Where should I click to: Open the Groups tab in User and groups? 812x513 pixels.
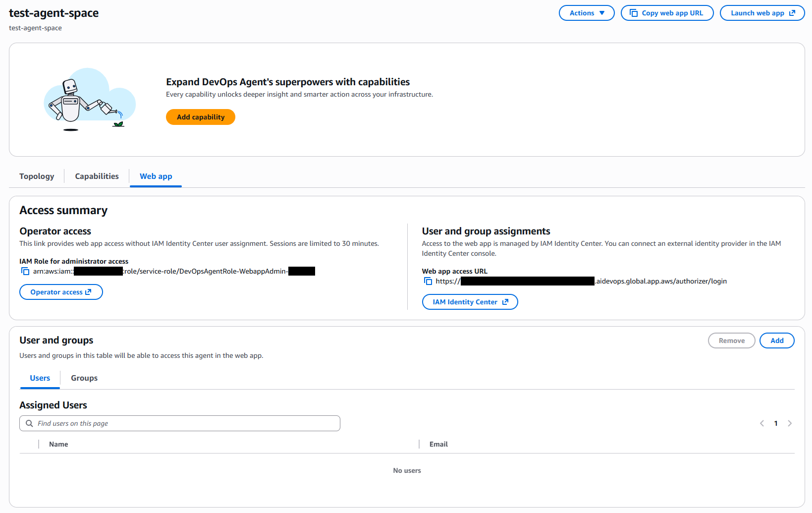[x=84, y=378]
